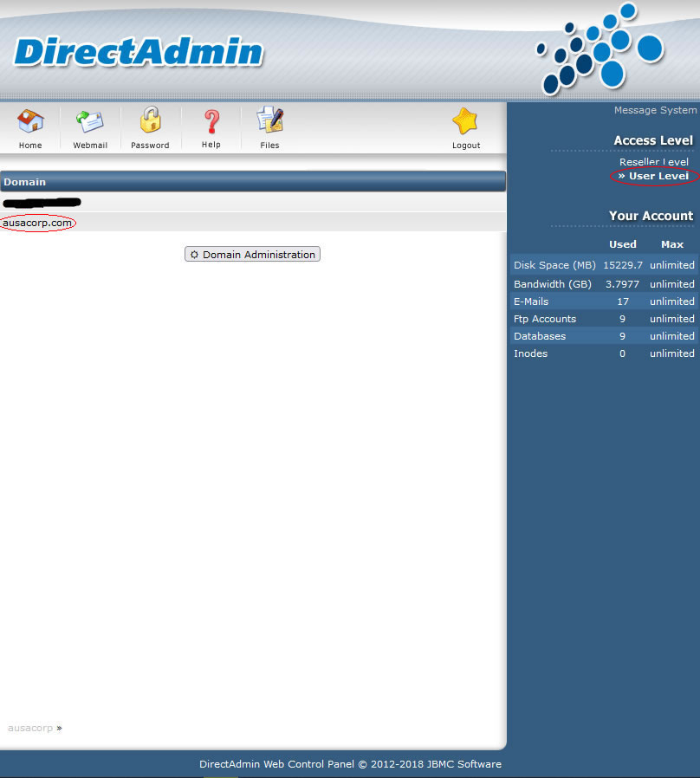Click the Password padlock icon
The width and height of the screenshot is (700, 778).
(150, 122)
